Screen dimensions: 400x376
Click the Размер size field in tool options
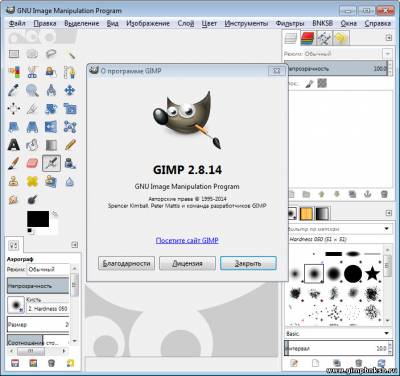click(x=38, y=324)
